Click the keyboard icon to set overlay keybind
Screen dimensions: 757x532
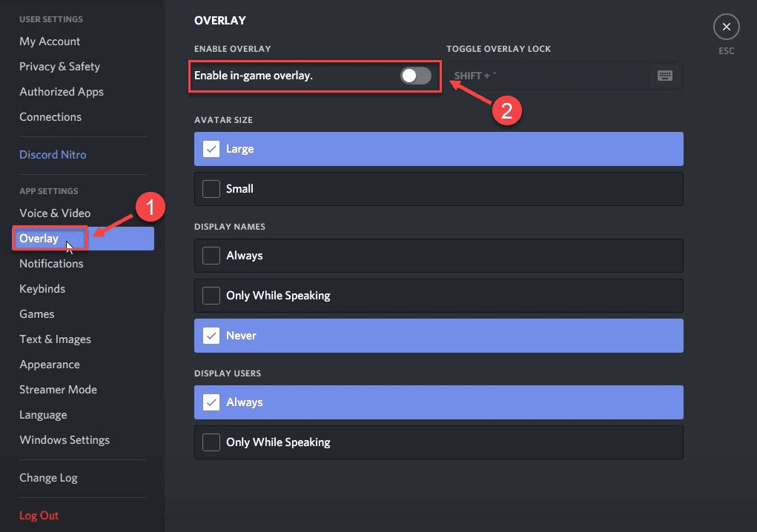665,76
